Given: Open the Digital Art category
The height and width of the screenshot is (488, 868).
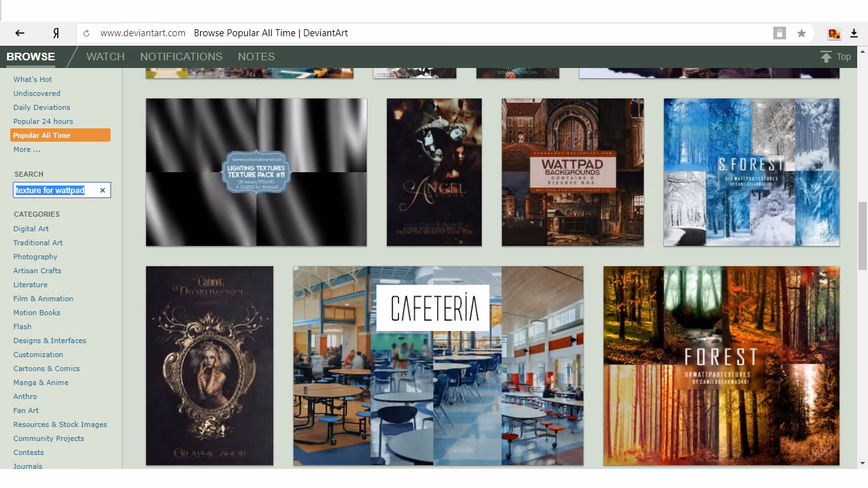Looking at the screenshot, I should 31,229.
